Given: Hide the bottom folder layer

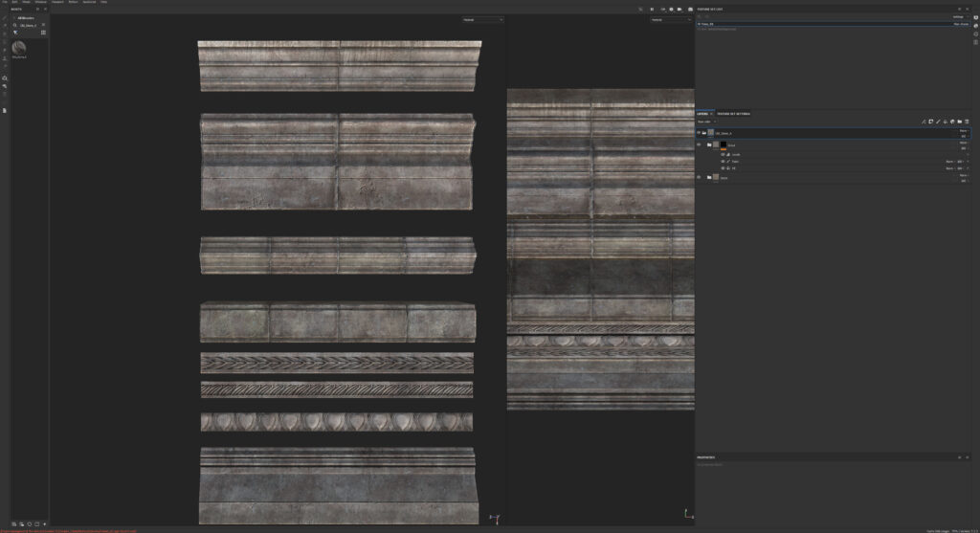Looking at the screenshot, I should coord(699,177).
